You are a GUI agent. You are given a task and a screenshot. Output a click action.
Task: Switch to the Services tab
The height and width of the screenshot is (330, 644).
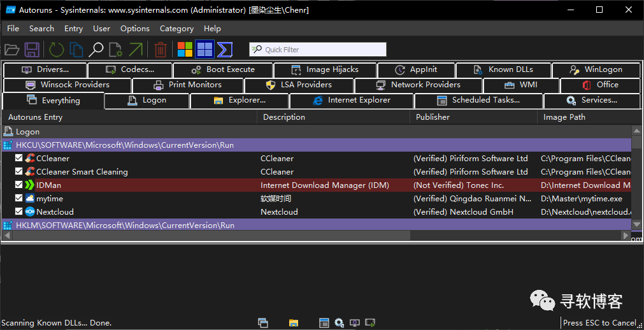(x=592, y=100)
